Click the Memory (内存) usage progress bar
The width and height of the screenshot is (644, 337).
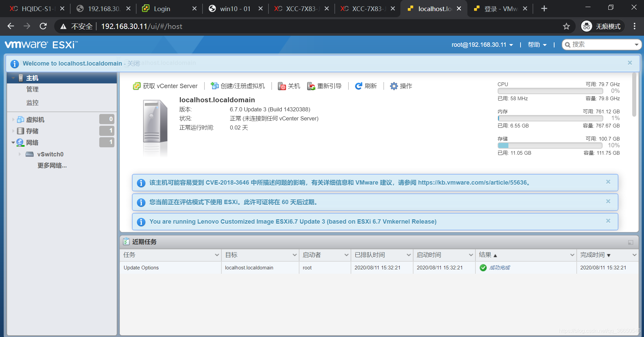pos(550,118)
